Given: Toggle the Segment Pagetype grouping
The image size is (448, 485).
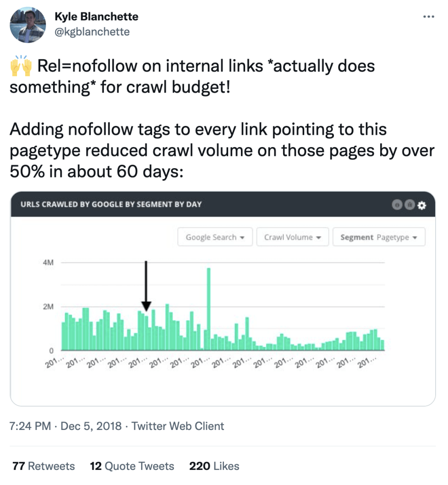Looking at the screenshot, I should click(x=379, y=237).
